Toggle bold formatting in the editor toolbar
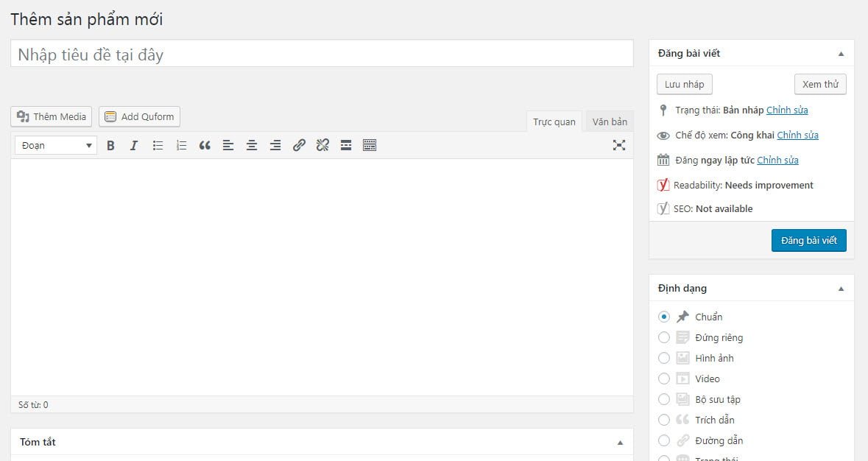Screen dimensions: 868x461 pos(110,146)
